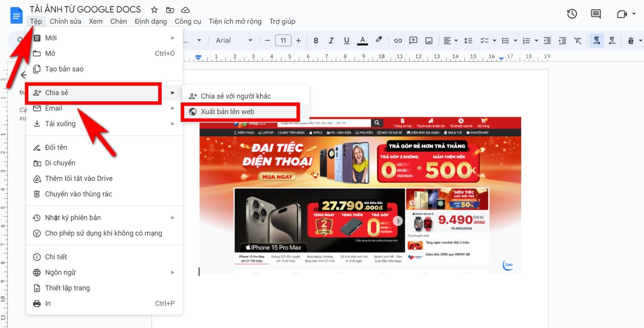Open the text color picker
644x328 pixels.
[363, 40]
